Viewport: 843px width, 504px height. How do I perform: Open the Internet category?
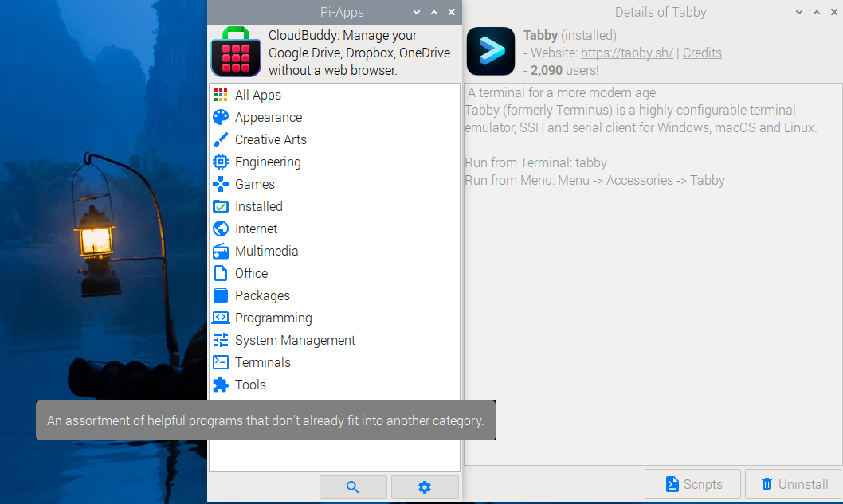[335, 229]
